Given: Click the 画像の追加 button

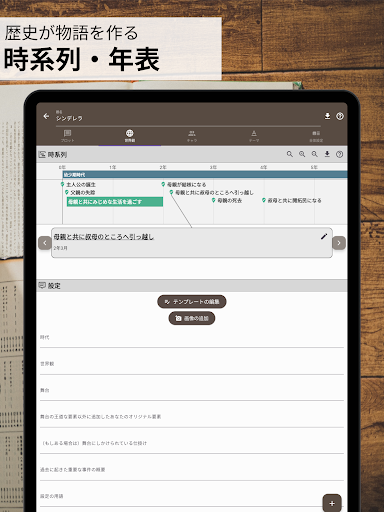Looking at the screenshot, I should tap(192, 318).
